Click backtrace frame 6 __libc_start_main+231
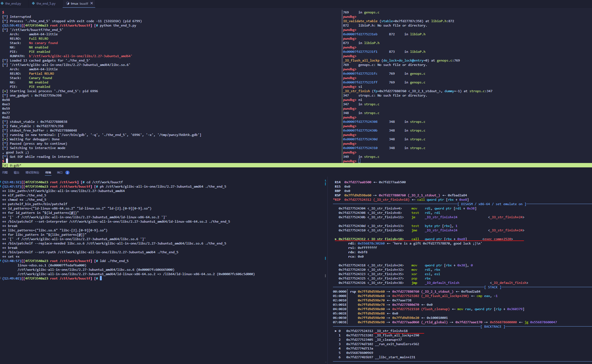Image resolution: width=592 pixels, height=364 pixels. (x=377, y=357)
